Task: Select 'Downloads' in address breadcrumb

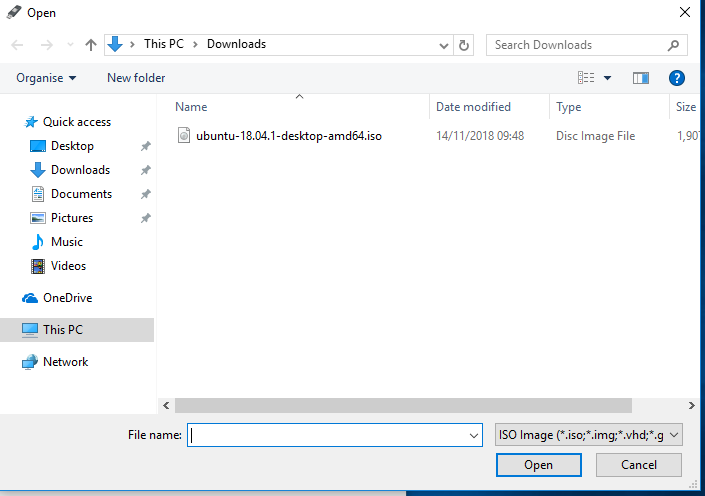Action: pyautogui.click(x=236, y=44)
